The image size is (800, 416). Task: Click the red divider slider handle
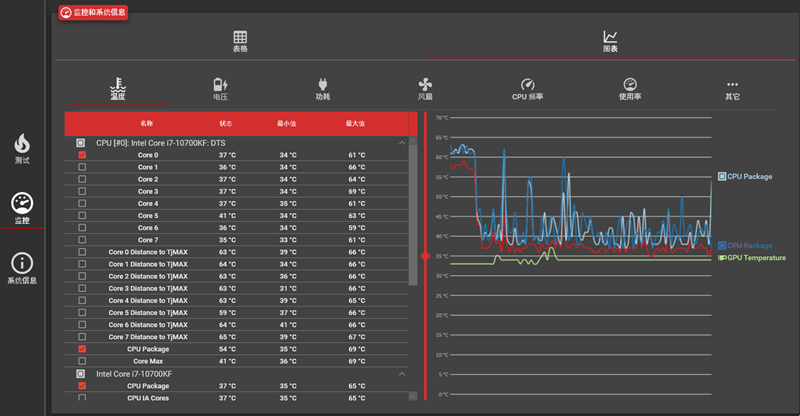pyautogui.click(x=425, y=256)
